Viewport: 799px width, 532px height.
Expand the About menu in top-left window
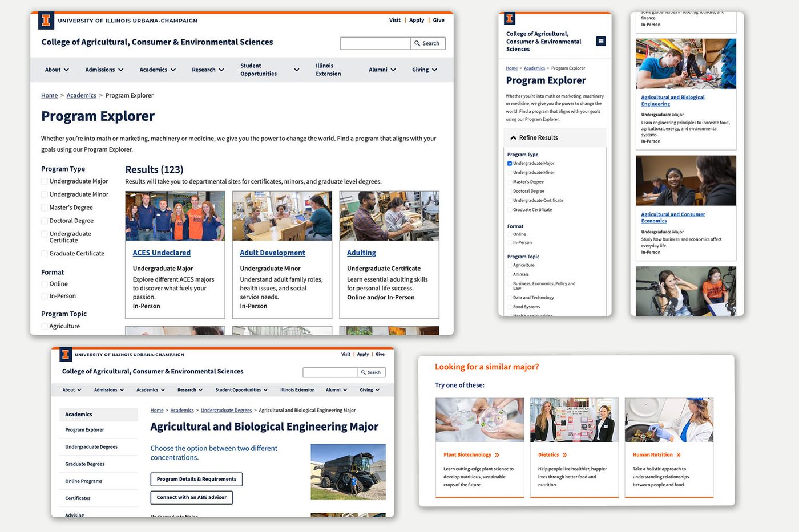pos(57,70)
